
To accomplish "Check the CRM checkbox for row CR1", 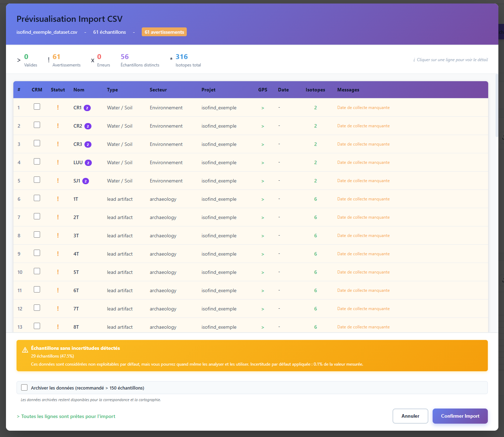I will pos(37,106).
